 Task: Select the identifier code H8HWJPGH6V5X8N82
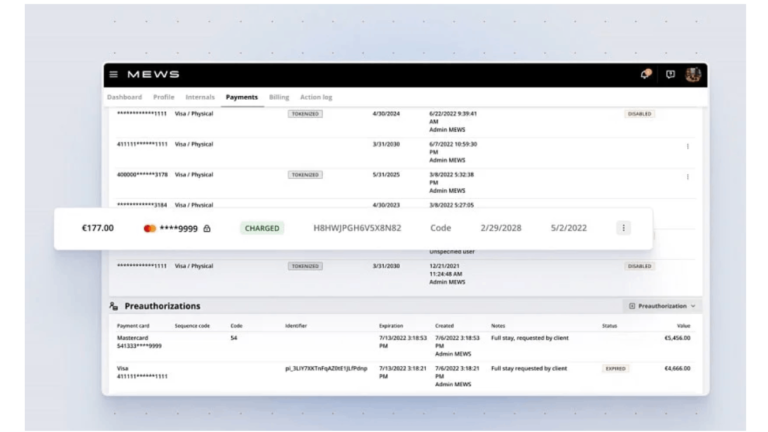(x=357, y=228)
